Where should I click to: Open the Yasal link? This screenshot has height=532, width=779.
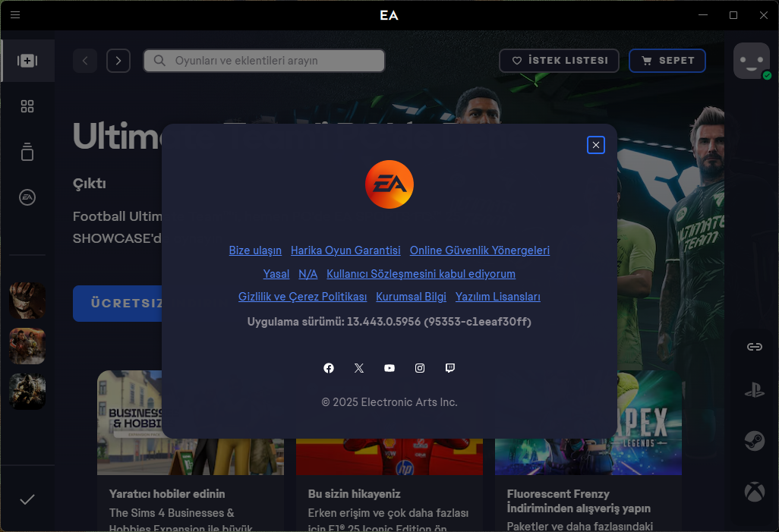coord(276,274)
